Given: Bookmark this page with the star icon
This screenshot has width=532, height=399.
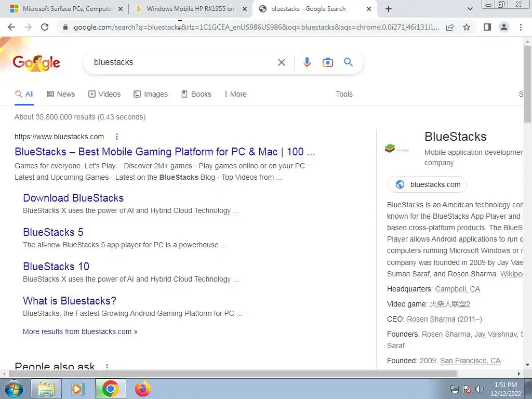Looking at the screenshot, I should pyautogui.click(x=467, y=27).
